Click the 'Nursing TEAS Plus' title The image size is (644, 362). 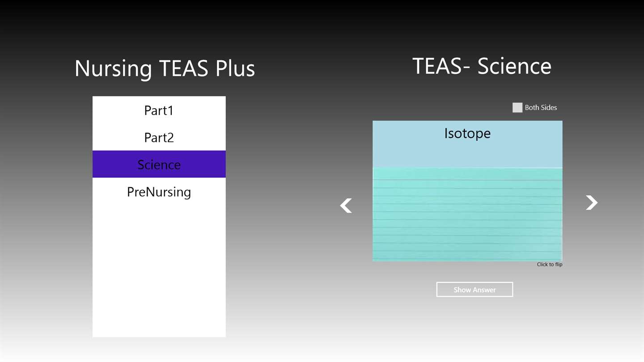pyautogui.click(x=165, y=68)
